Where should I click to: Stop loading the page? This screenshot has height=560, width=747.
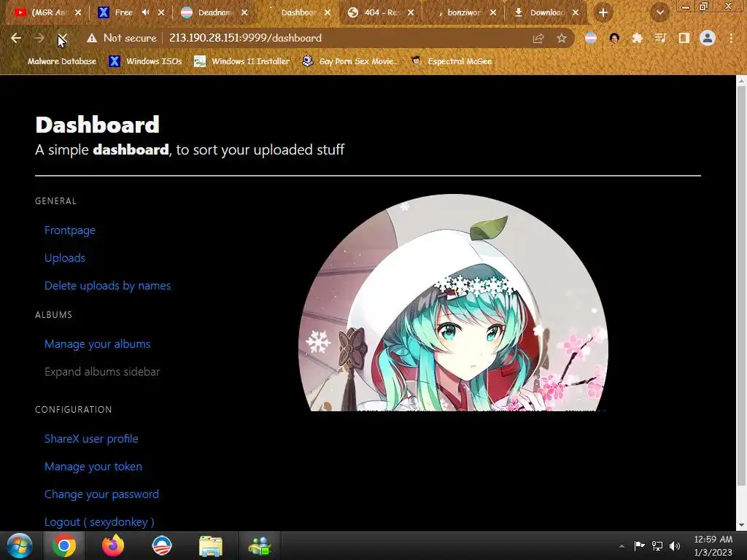[x=62, y=38]
